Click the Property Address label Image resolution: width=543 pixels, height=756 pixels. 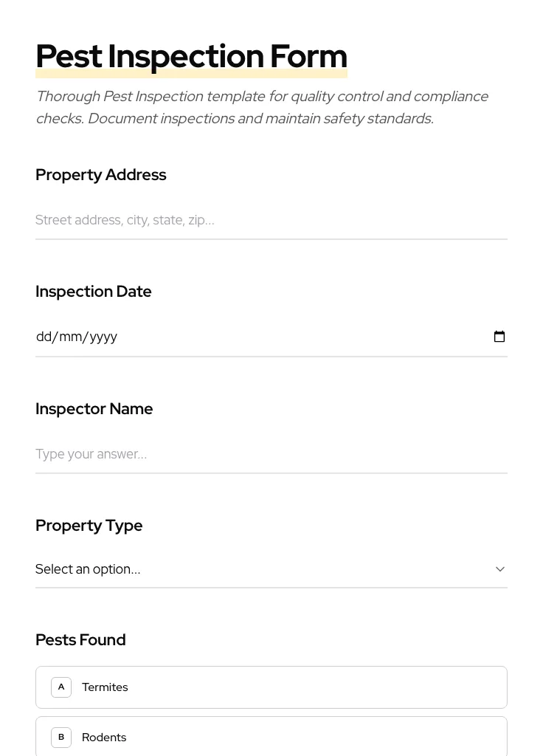click(101, 174)
